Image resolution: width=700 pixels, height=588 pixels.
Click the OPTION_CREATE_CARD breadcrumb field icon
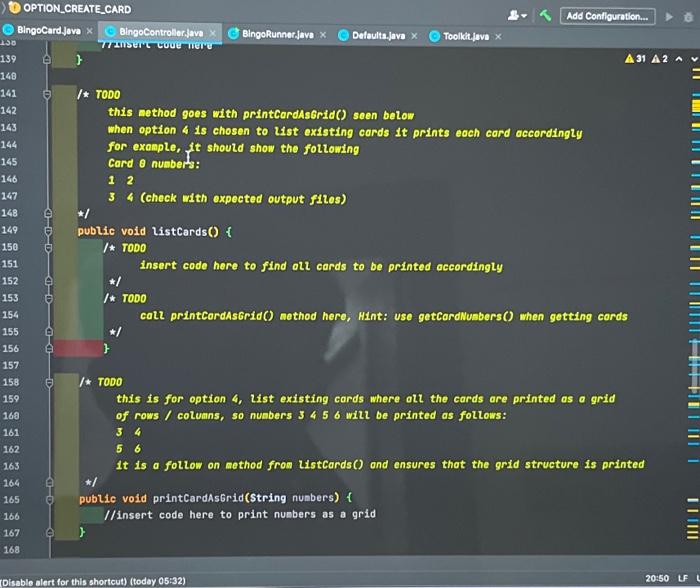tap(14, 8)
